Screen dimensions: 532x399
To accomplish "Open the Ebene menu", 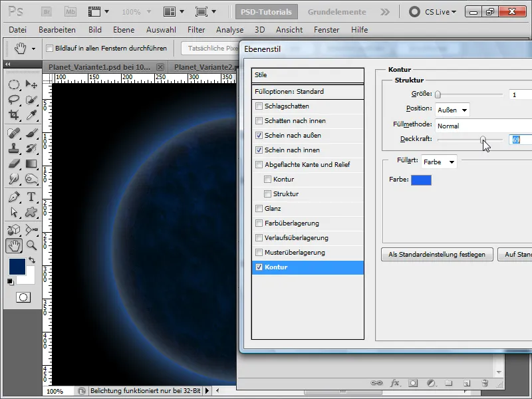I will [x=124, y=30].
